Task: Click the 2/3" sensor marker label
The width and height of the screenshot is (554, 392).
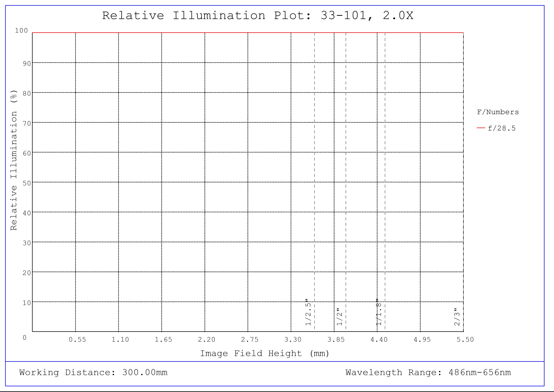Action: point(457,317)
